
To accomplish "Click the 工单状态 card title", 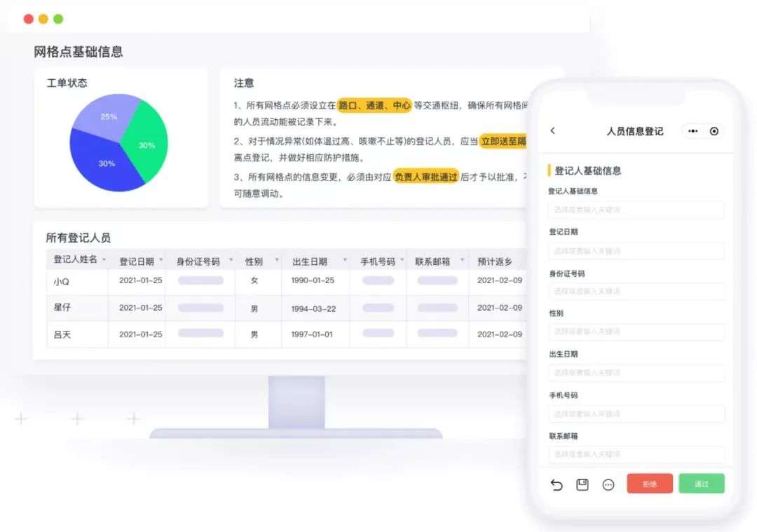I will click(x=67, y=83).
